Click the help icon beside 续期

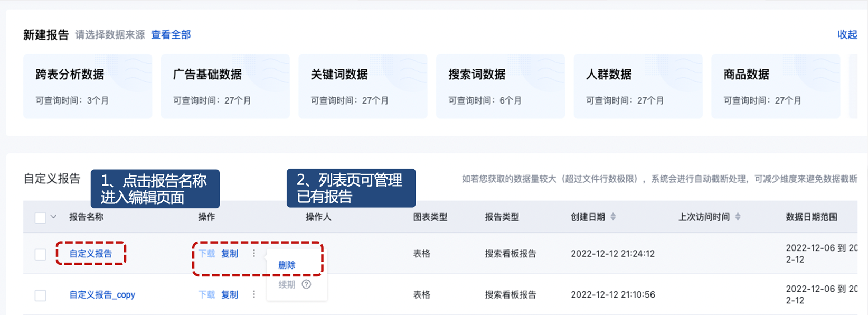pyautogui.click(x=306, y=284)
